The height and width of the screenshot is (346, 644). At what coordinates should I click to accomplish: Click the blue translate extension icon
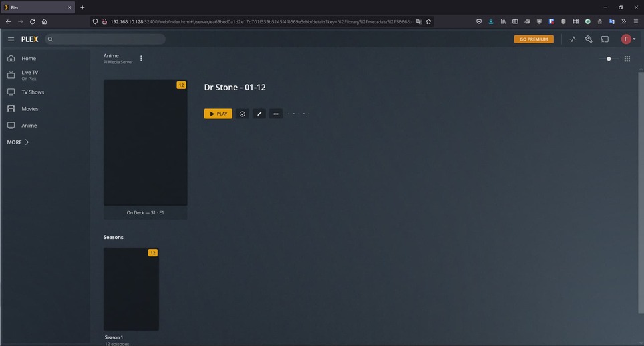click(x=612, y=22)
